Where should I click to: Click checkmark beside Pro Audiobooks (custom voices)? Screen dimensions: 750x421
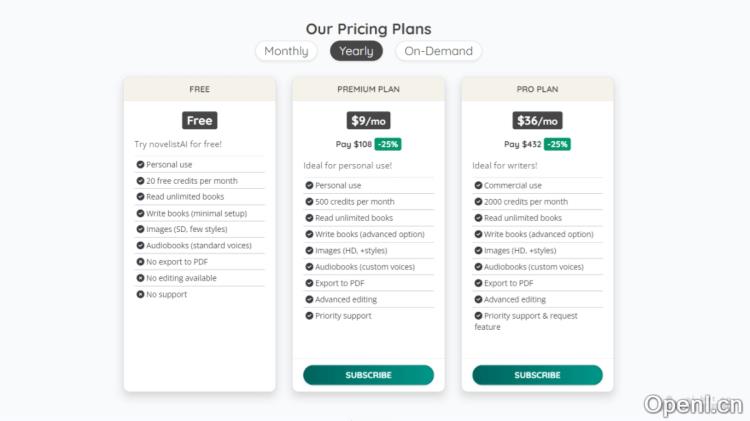[478, 267]
